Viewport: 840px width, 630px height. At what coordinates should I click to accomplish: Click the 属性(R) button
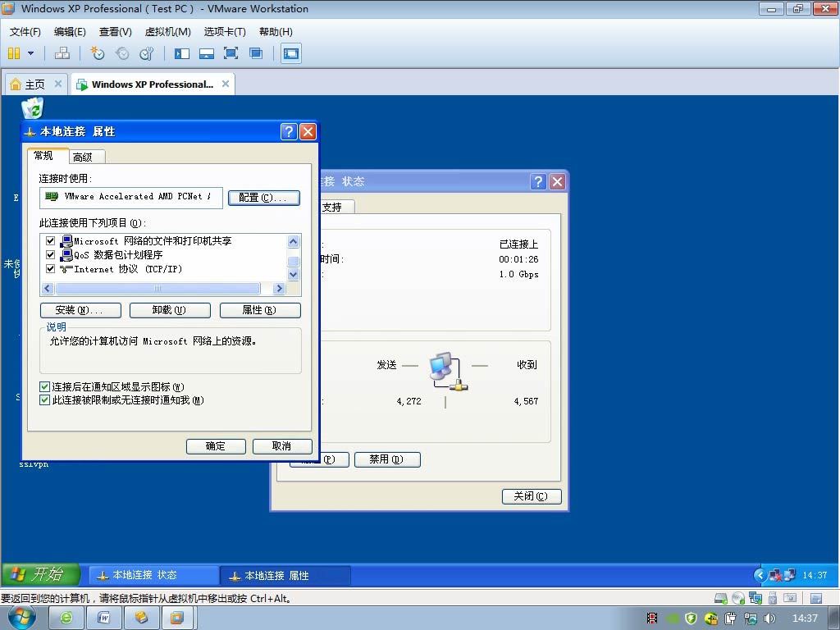coord(260,310)
